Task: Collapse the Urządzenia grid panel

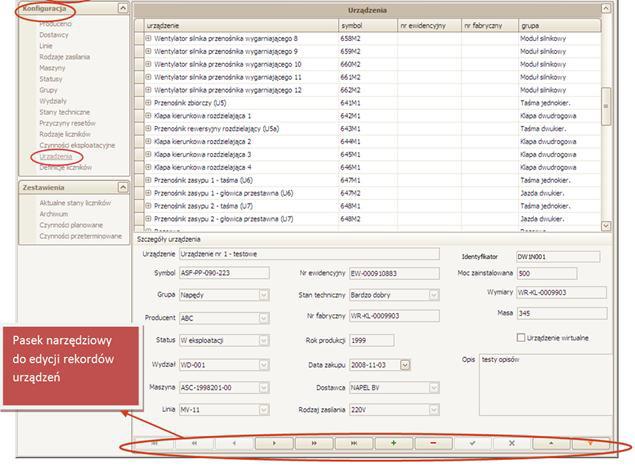Action: coord(605,9)
